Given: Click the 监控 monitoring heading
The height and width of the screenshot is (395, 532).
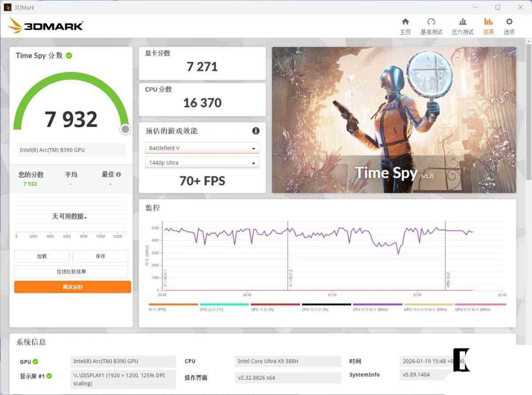Looking at the screenshot, I should [153, 207].
